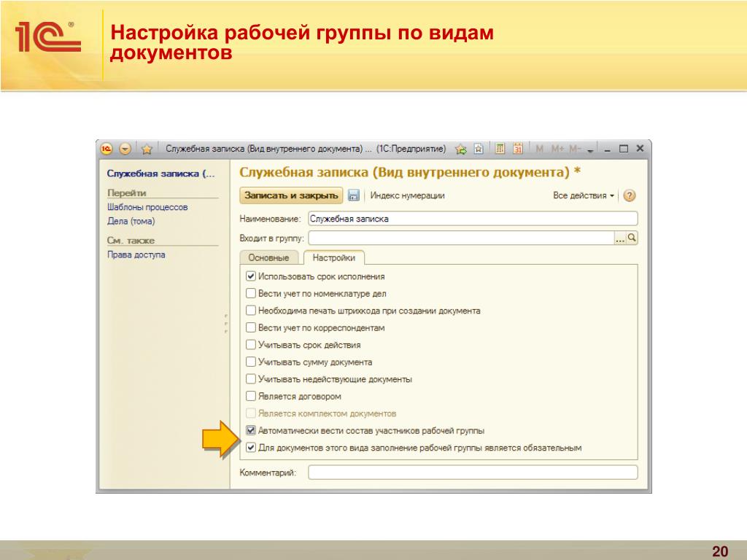Click the M+ memory button
Viewport: 747px width, 560px height.
tap(557, 149)
